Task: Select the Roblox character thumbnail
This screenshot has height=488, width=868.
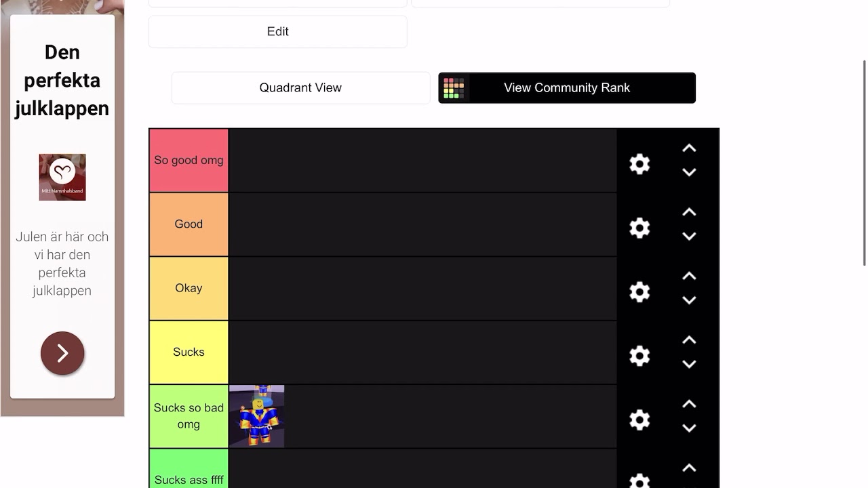Action: [257, 416]
